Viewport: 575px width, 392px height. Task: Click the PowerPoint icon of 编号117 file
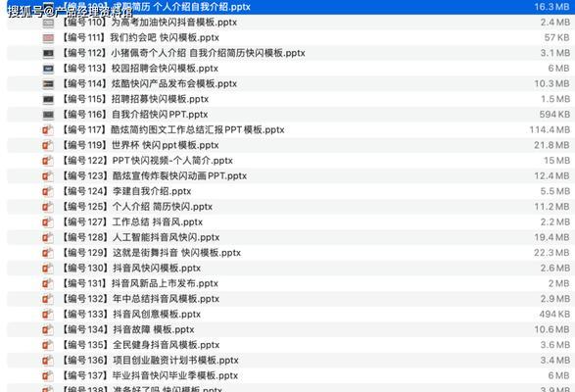(48, 130)
